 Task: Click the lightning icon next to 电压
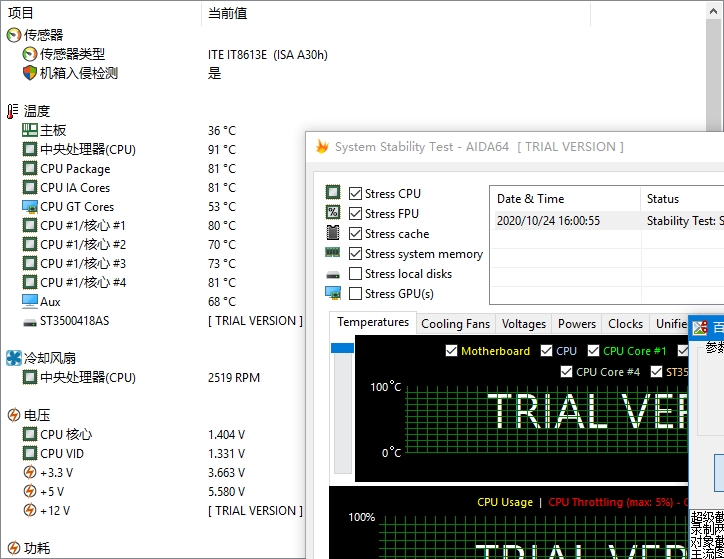tap(14, 415)
